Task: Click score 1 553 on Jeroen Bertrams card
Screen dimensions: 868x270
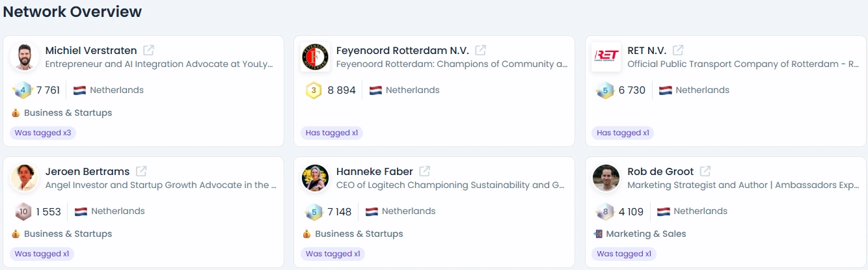Action: [48, 211]
